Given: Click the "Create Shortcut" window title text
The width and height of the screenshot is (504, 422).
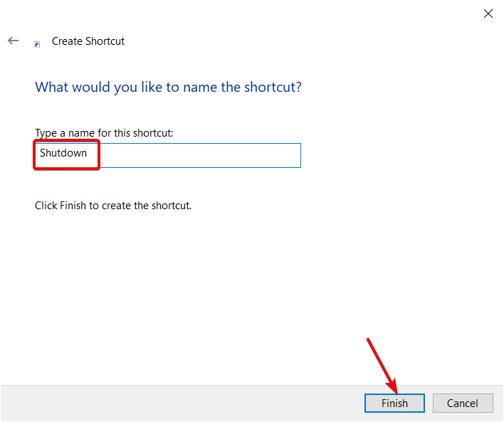Looking at the screenshot, I should click(88, 41).
